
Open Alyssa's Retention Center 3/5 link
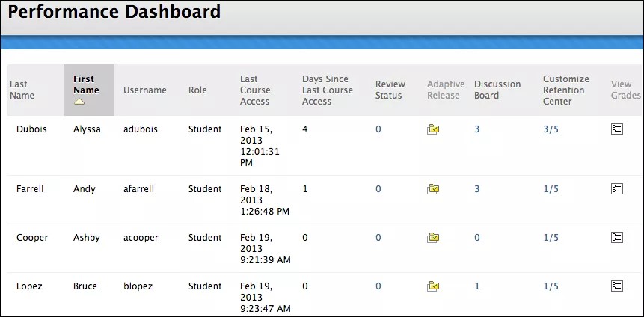coord(551,129)
